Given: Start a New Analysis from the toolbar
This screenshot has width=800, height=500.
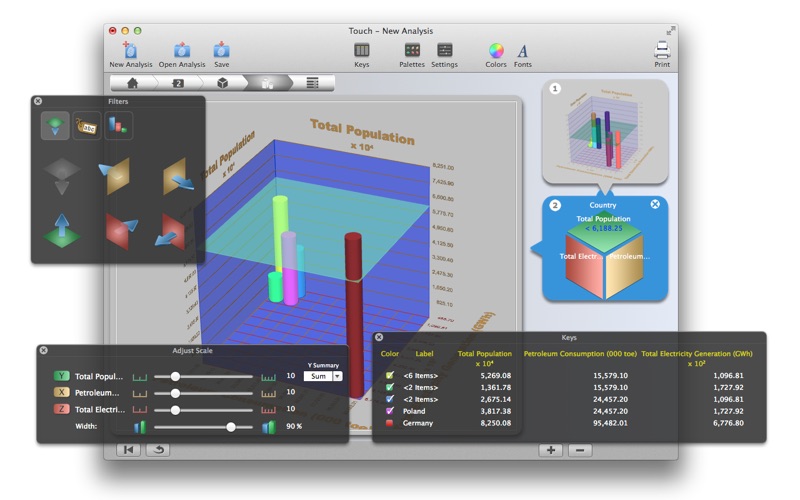Looking at the screenshot, I should point(131,55).
